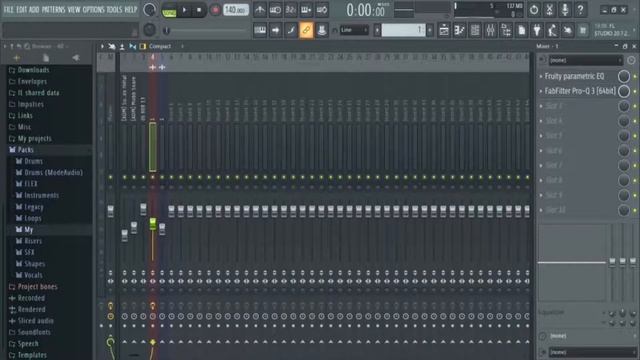This screenshot has height=360, width=640.
Task: Click the file icon in Browser header
Action: pos(46,58)
